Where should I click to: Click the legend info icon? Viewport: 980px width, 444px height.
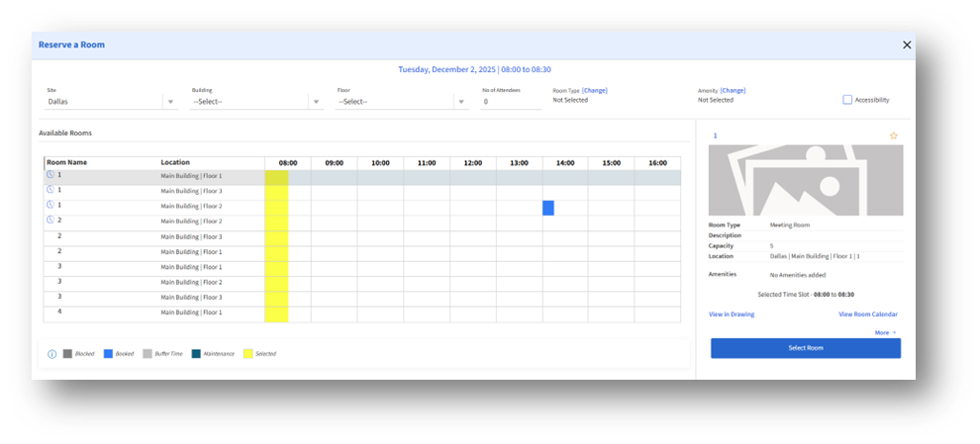point(51,353)
